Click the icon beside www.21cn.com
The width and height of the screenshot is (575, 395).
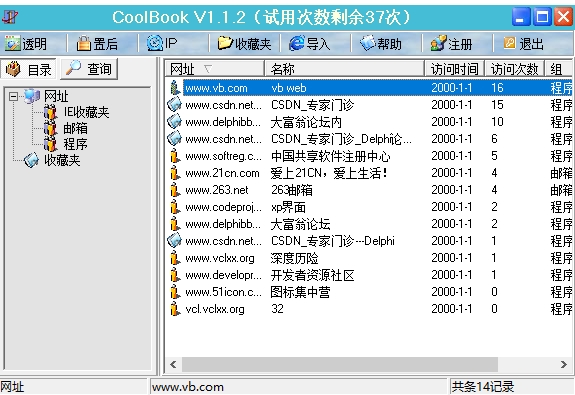(x=175, y=173)
